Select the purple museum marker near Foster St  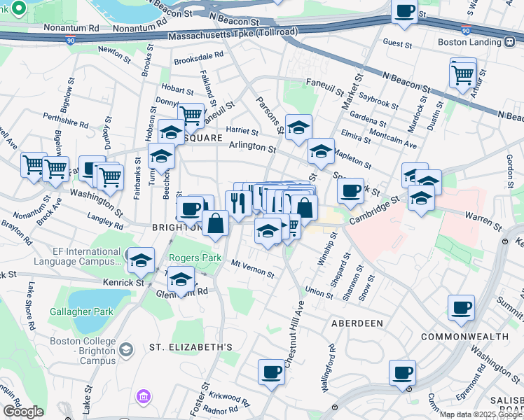tap(144, 397)
